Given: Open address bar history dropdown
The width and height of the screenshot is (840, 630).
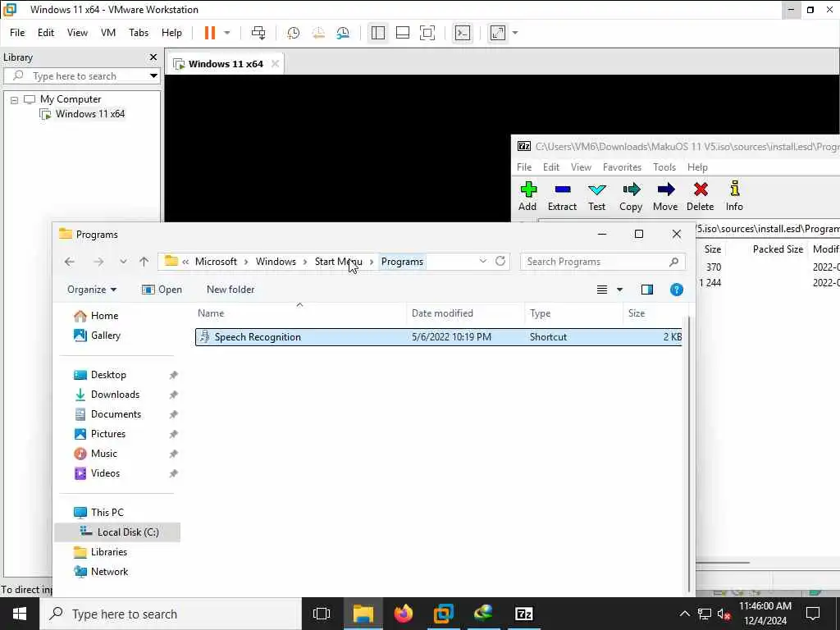Looking at the screenshot, I should pyautogui.click(x=482, y=261).
